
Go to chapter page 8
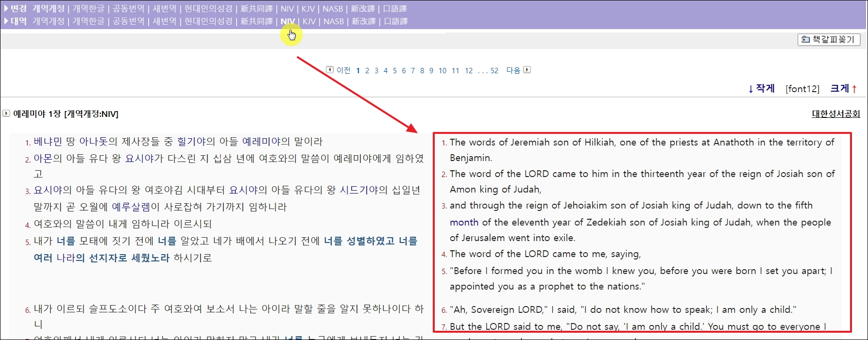[x=422, y=71]
